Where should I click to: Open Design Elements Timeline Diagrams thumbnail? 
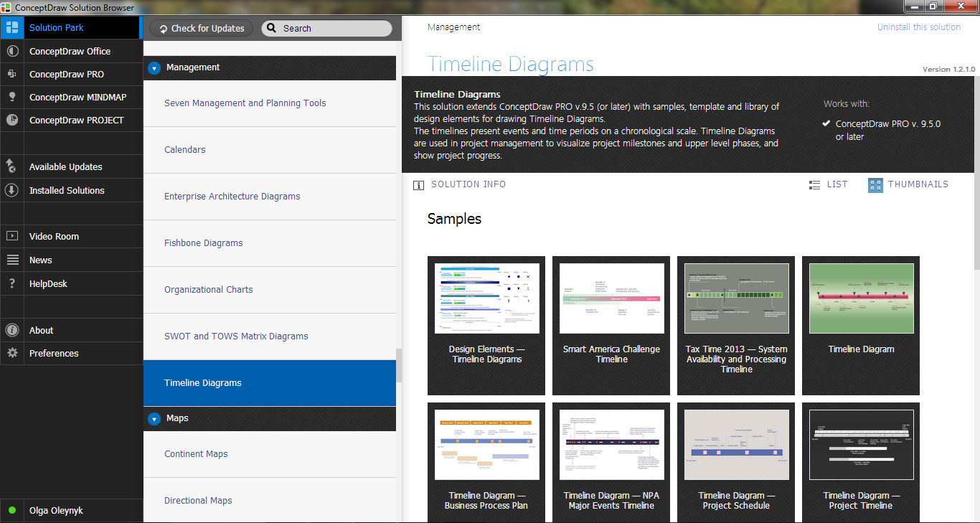[486, 326]
